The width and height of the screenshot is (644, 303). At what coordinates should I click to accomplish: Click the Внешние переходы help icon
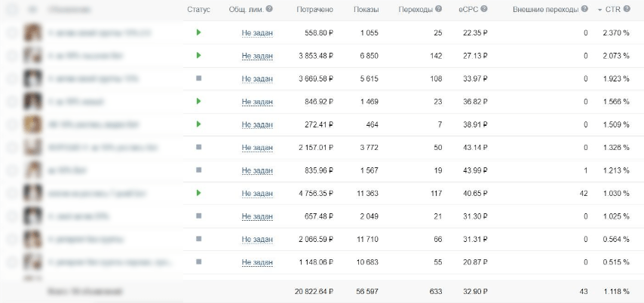click(x=584, y=9)
